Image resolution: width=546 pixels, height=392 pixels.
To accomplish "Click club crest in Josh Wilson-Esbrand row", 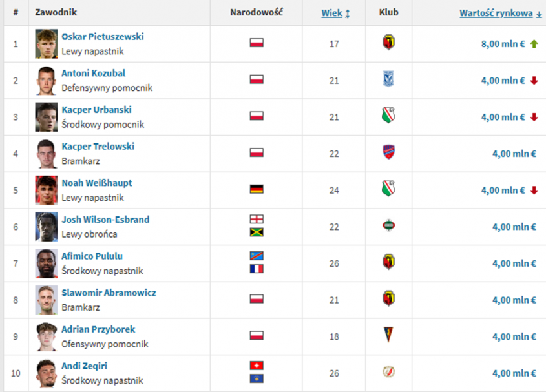I will point(388,226).
